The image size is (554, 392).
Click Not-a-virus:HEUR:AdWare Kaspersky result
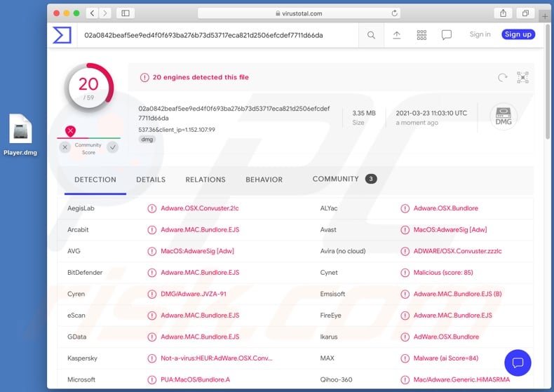[x=217, y=358]
